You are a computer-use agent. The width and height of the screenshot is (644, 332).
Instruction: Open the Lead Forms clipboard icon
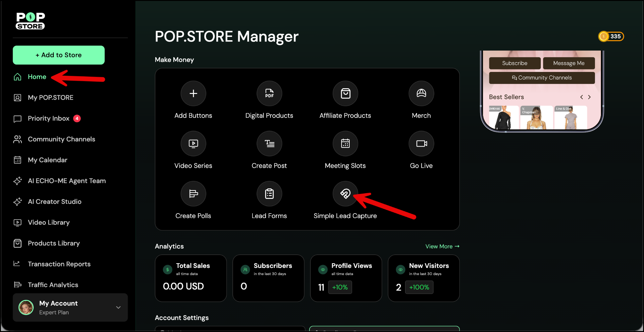click(269, 194)
